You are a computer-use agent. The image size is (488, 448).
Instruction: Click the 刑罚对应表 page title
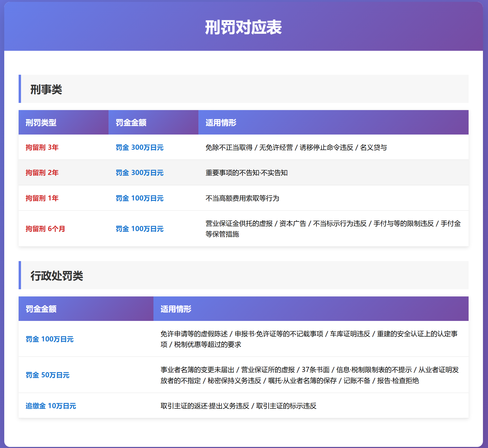point(244,27)
